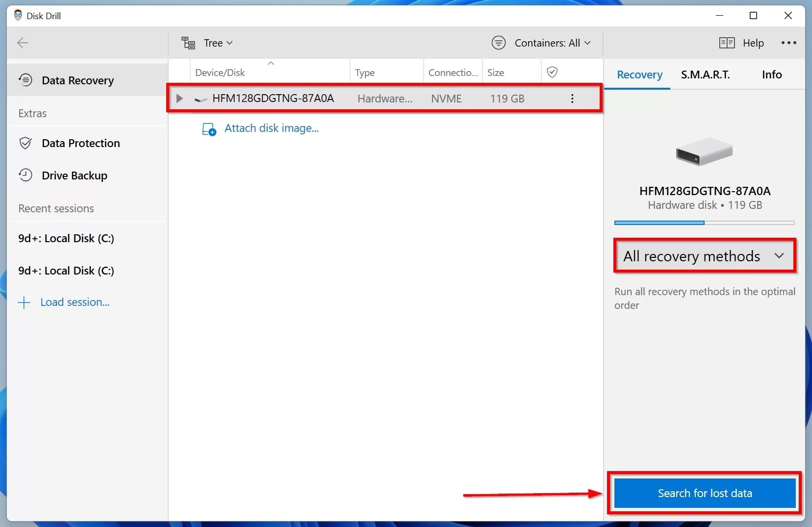Click Search for lost data button
Viewport: 812px width, 527px height.
click(x=705, y=493)
